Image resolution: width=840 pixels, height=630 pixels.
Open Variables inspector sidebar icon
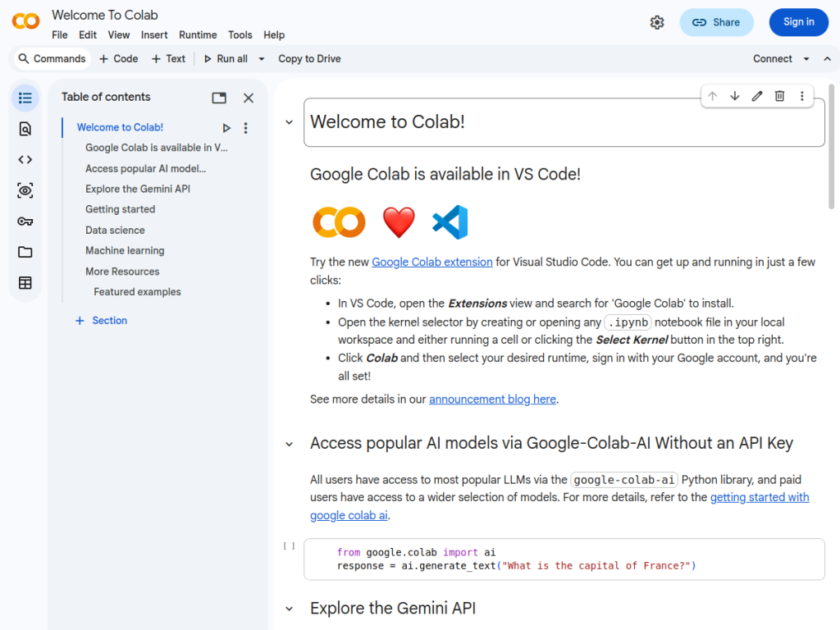pyautogui.click(x=25, y=190)
